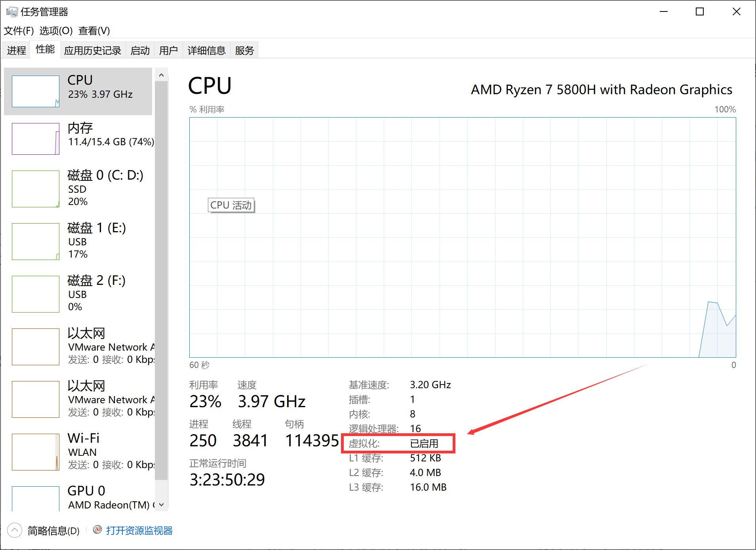756x550 pixels.
Task: Open 打开资源监视器 link
Action: click(x=139, y=530)
